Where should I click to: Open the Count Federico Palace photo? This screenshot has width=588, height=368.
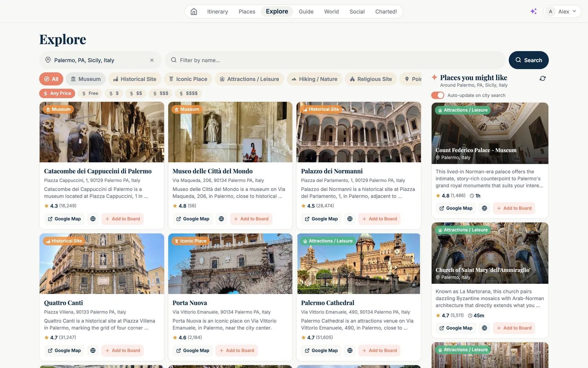point(490,133)
